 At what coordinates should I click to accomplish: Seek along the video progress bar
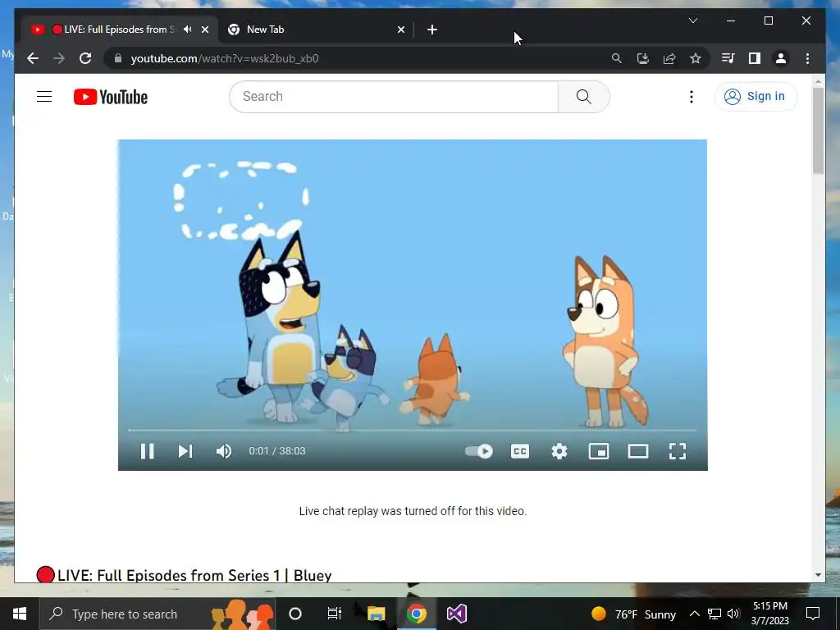click(413, 430)
